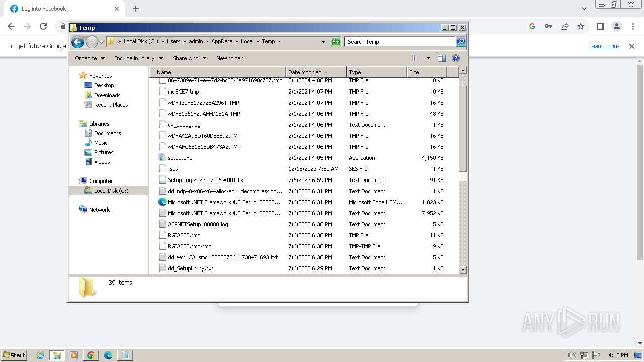Select the setup.exe application icon

tap(163, 158)
